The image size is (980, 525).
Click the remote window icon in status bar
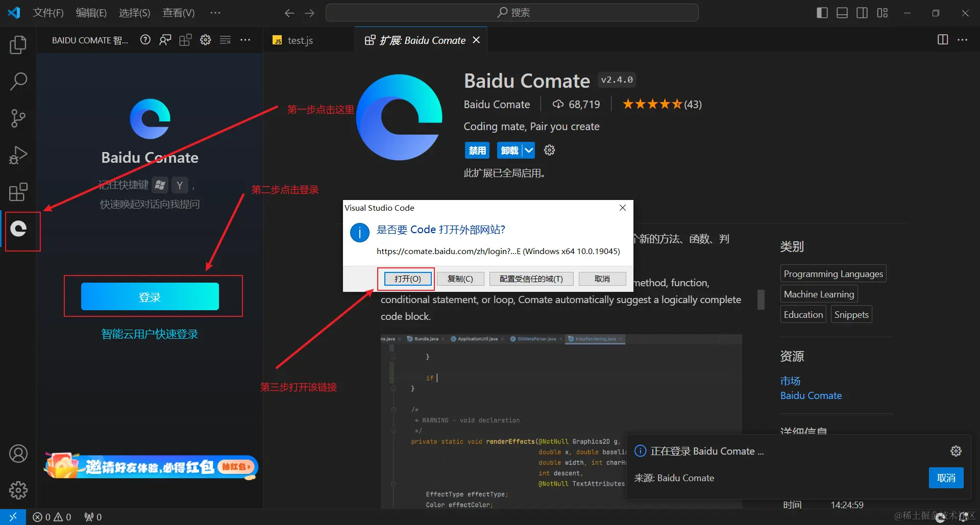click(x=13, y=517)
